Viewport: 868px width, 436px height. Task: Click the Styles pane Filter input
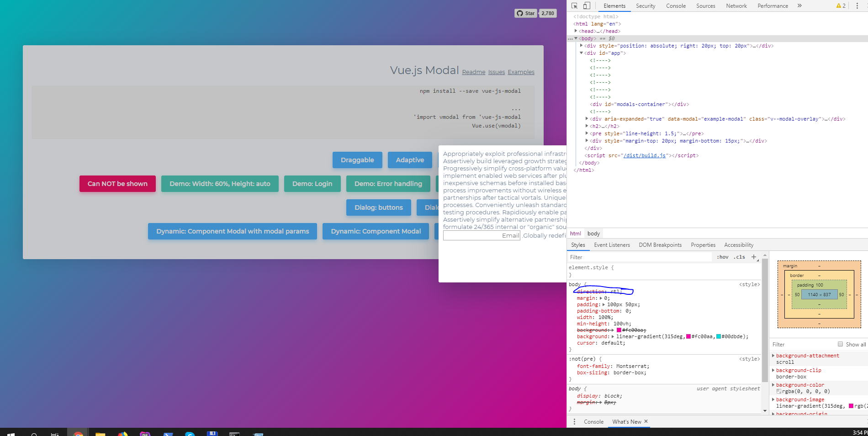(x=640, y=257)
